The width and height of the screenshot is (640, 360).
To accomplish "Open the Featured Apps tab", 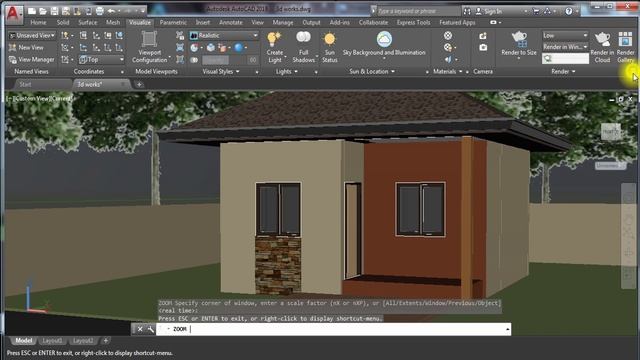I will [457, 22].
